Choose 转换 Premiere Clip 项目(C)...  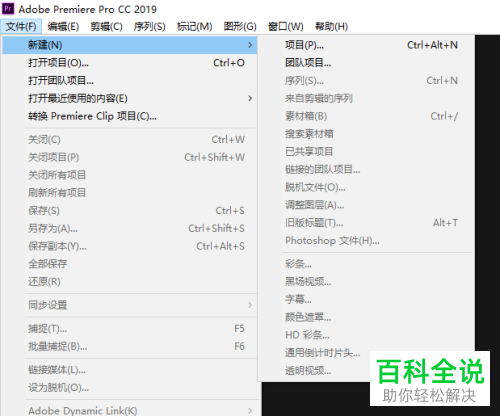pyautogui.click(x=130, y=116)
